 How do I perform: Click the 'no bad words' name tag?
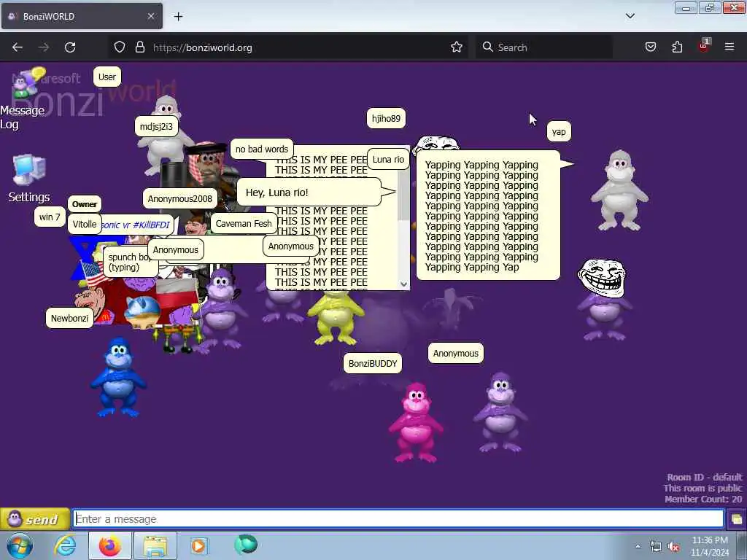point(262,149)
